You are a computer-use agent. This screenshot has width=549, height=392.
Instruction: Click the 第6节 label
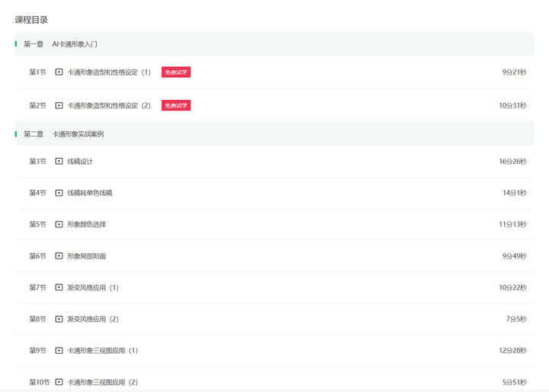pos(37,256)
